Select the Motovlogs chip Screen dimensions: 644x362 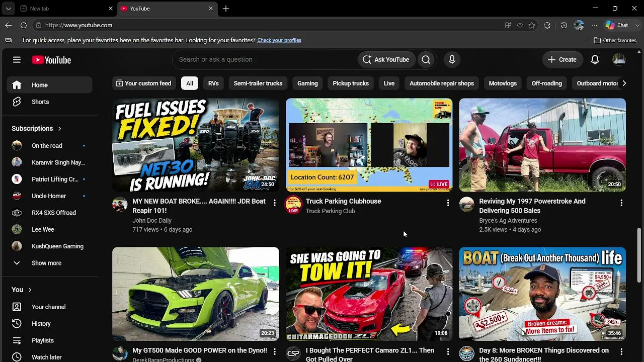pos(503,83)
